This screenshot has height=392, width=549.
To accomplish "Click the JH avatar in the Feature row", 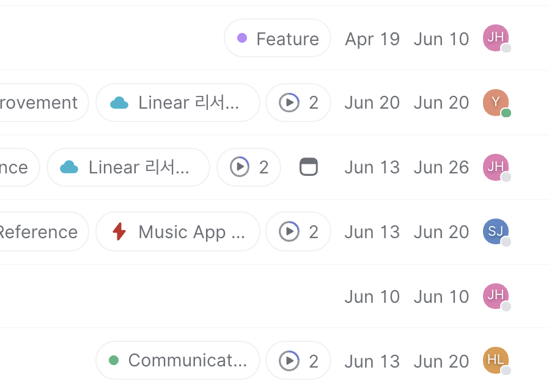I will pyautogui.click(x=496, y=38).
